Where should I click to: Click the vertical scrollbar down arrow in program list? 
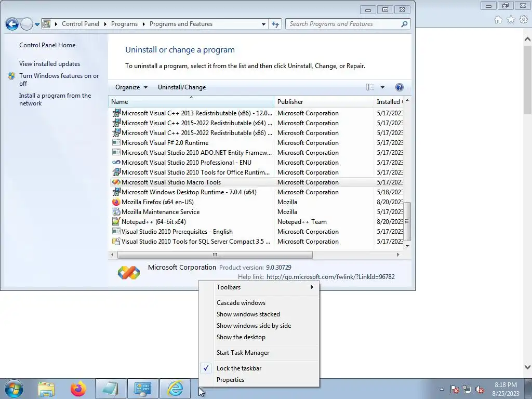(407, 246)
